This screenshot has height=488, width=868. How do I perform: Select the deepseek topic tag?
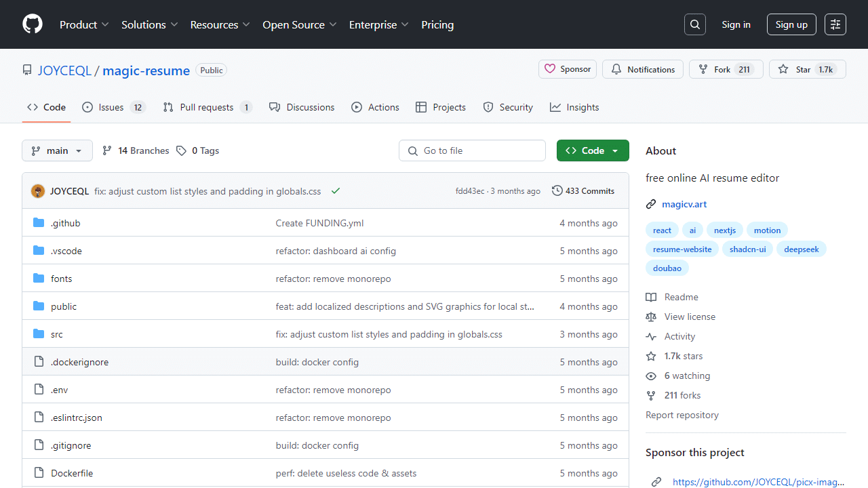[x=802, y=249]
